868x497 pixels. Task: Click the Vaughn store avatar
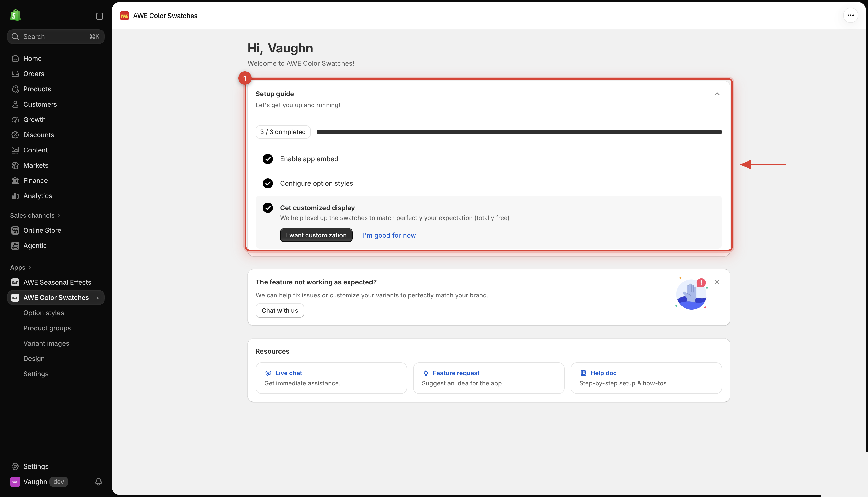coord(15,482)
